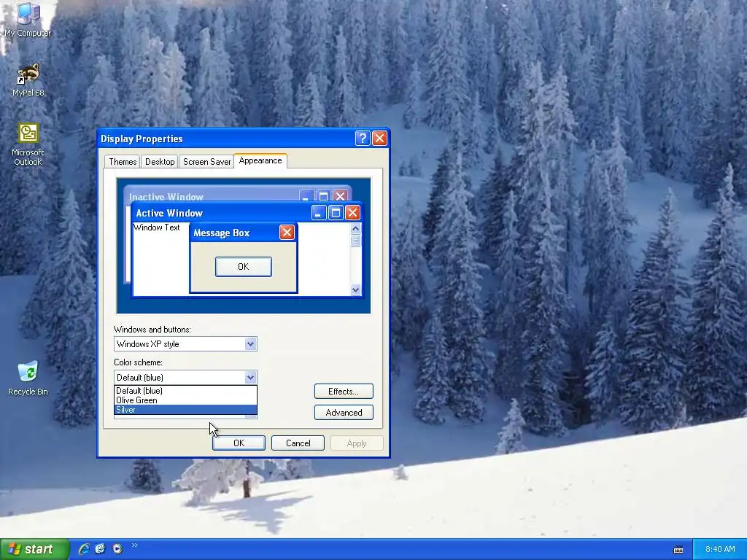Select the MyPal 68 desktop shortcut
Image resolution: width=747 pixels, height=560 pixels.
click(x=28, y=79)
